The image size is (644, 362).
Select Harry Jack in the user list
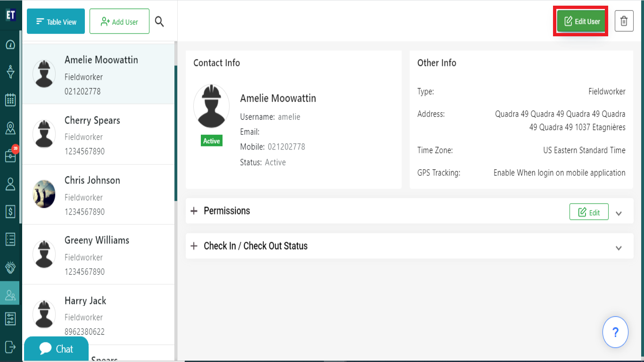99,314
